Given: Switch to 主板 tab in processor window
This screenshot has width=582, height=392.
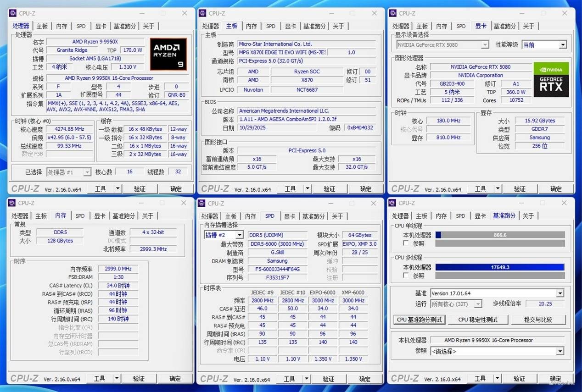Looking at the screenshot, I should click(42, 26).
